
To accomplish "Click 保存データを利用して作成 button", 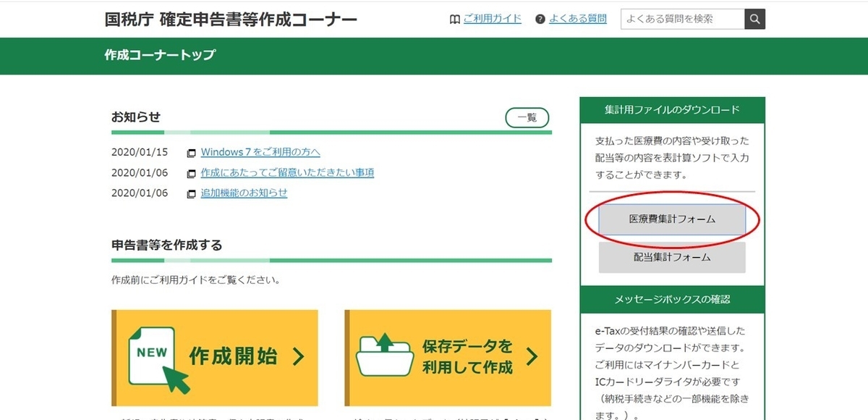I will tap(448, 358).
